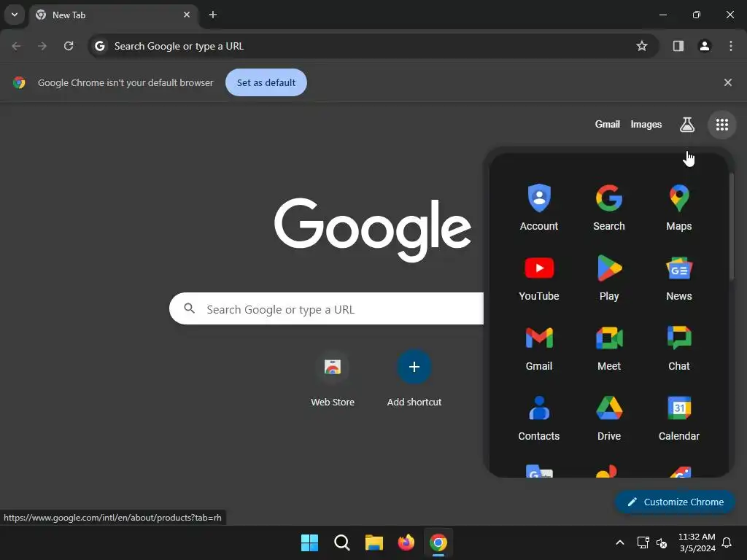This screenshot has width=747, height=560.
Task: Open Calendar from the apps panel
Action: point(679,417)
